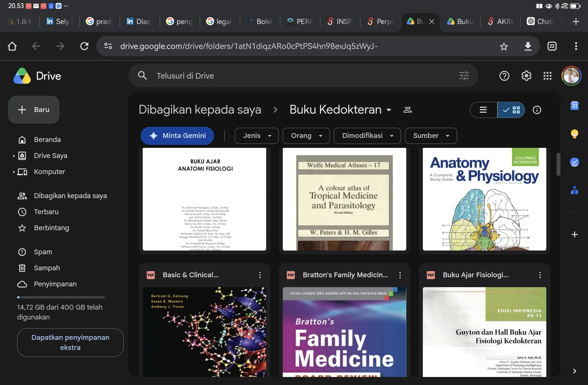588x385 pixels.
Task: Bookmark this page with the star icon
Action: coord(504,47)
